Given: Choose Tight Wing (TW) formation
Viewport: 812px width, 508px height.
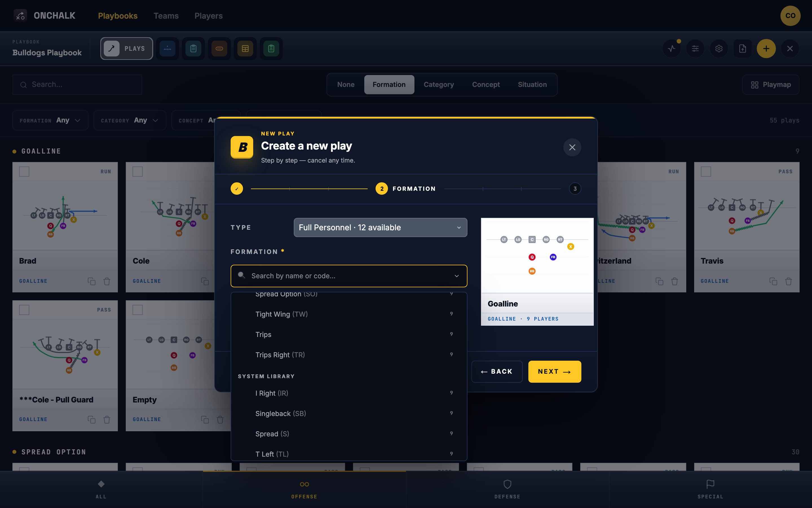Looking at the screenshot, I should pyautogui.click(x=349, y=314).
